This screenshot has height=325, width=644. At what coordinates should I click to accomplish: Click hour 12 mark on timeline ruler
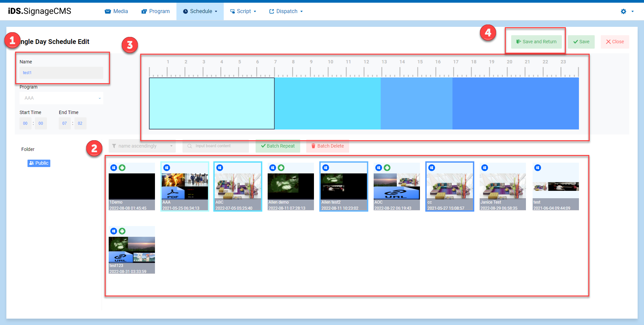tap(366, 62)
